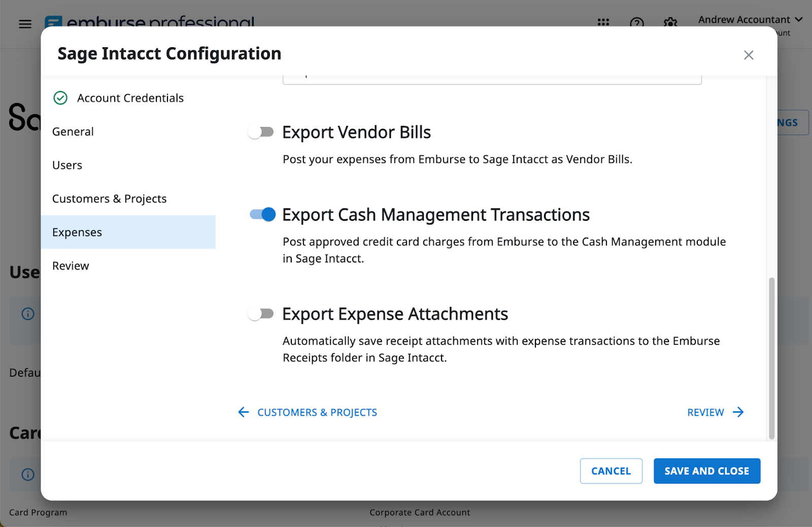This screenshot has width=812, height=527.
Task: Disable Export Cash Management Transactions toggle
Action: pos(262,214)
